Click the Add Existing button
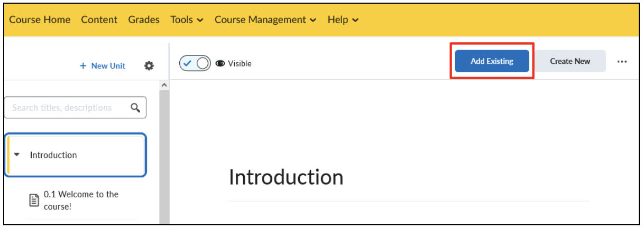Screen dimensions: 644x229 click(x=492, y=61)
